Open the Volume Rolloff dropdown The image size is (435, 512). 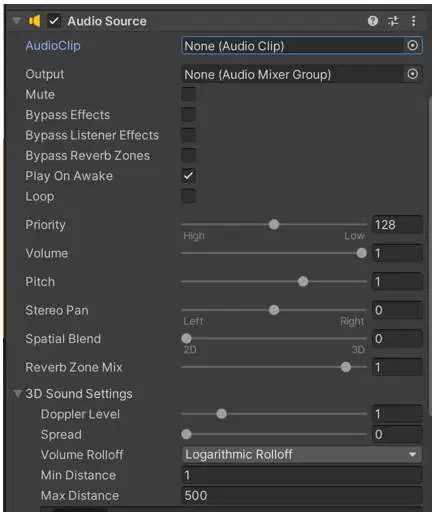(x=302, y=455)
